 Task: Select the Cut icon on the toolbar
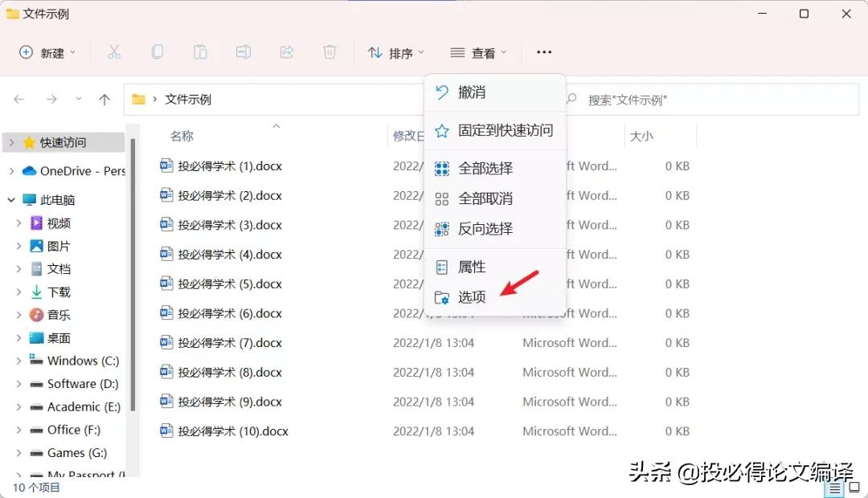(x=114, y=51)
